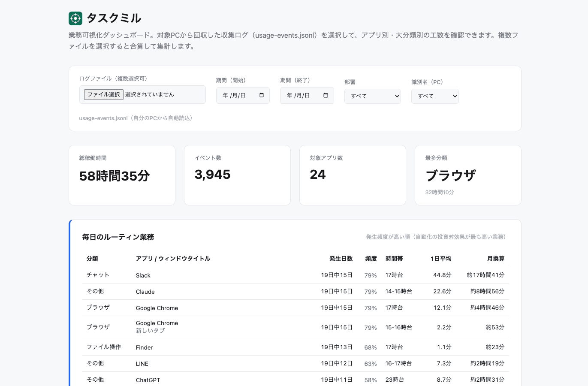Image resolution: width=588 pixels, height=386 pixels.
Task: Click the 新しいタブ window title text
Action: point(150,331)
